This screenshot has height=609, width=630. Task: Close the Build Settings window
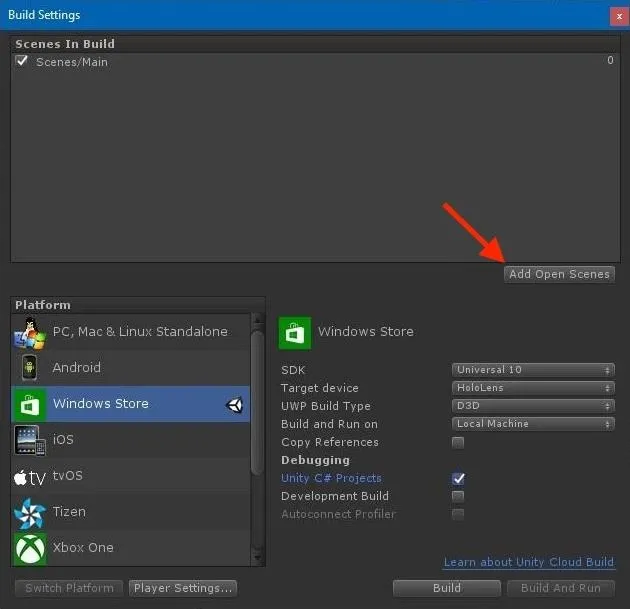click(619, 17)
